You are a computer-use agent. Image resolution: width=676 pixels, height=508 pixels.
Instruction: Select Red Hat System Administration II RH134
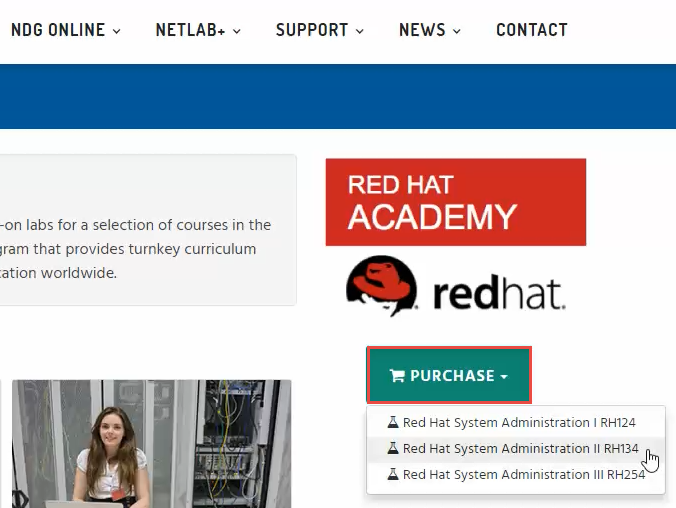click(516, 448)
